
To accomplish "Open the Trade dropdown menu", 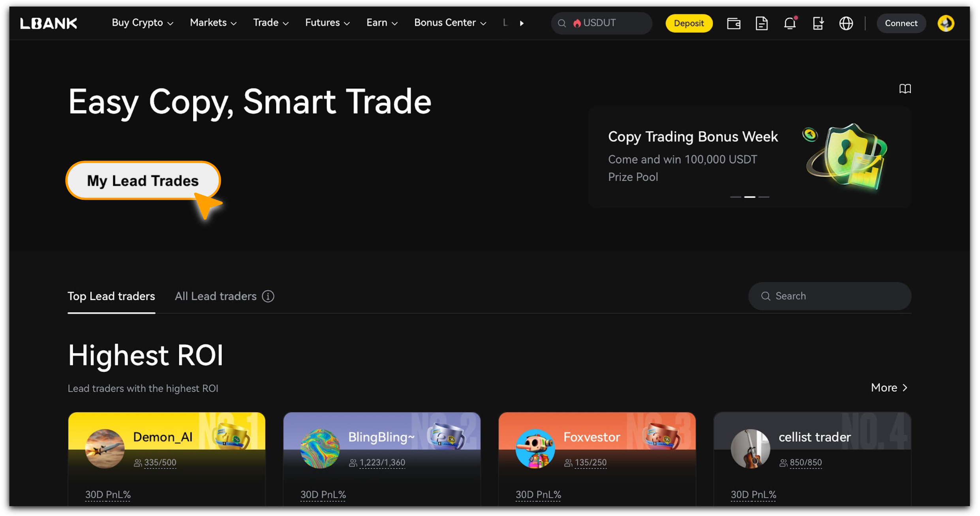I will tap(271, 23).
